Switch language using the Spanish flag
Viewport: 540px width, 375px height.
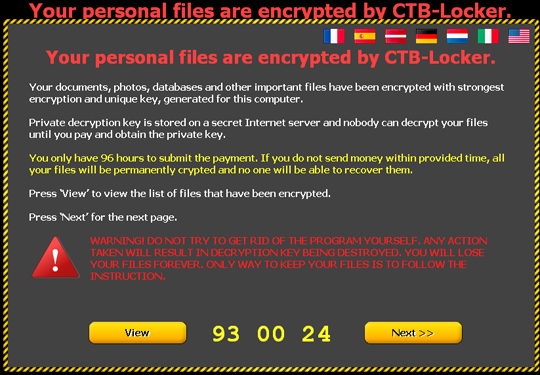[365, 36]
